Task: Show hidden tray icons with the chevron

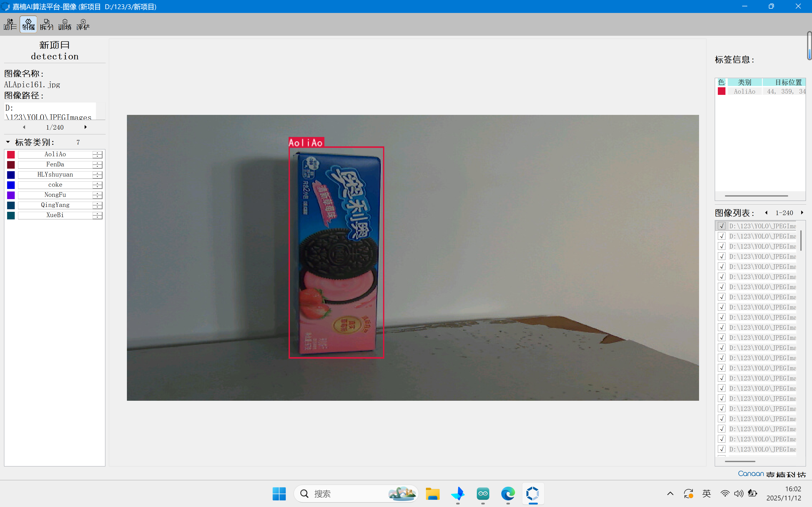Action: [x=670, y=494]
